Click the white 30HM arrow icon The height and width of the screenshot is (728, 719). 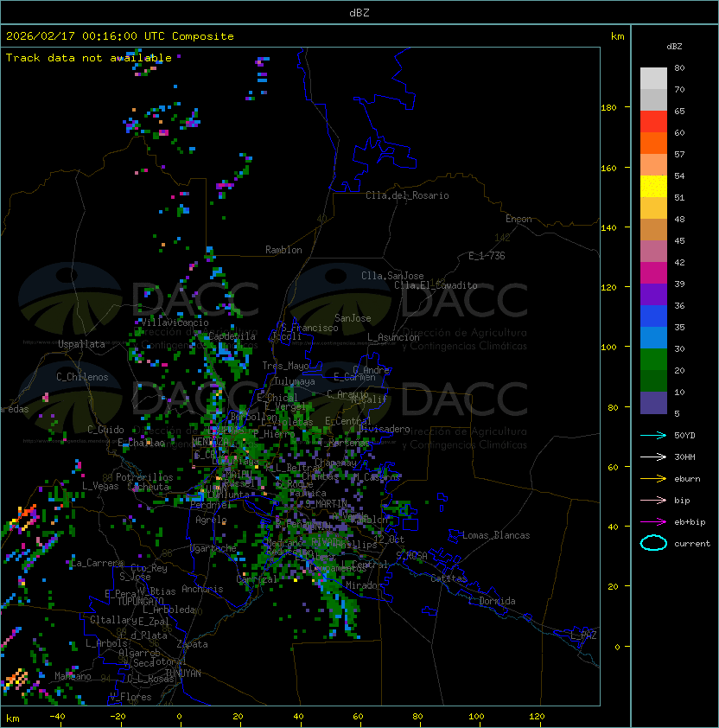[653, 457]
